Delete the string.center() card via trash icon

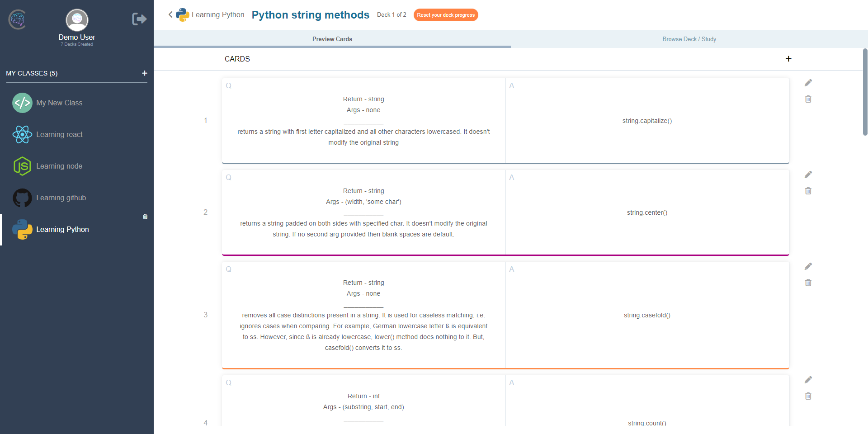[x=808, y=191]
